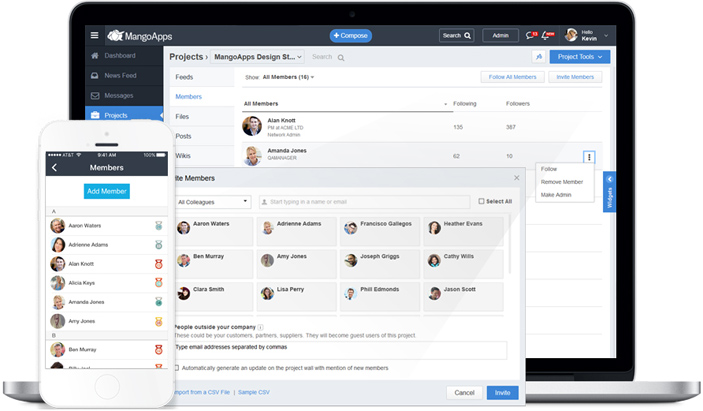
Task: Tap Adrienne Adams row on phone
Action: 107,245
